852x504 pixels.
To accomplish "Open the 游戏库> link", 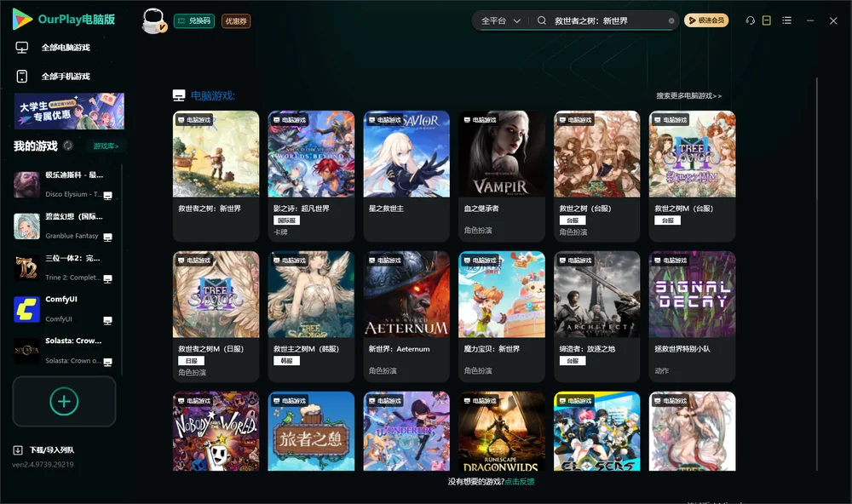I will click(106, 146).
